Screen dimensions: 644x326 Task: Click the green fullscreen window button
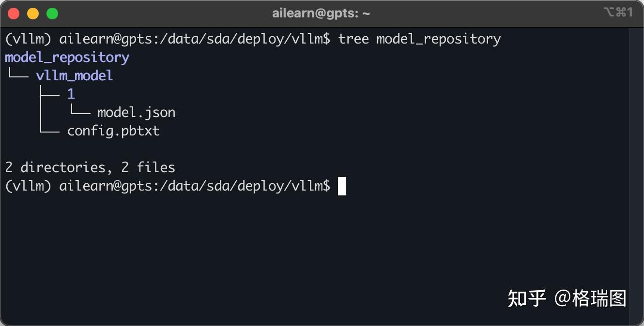point(52,14)
